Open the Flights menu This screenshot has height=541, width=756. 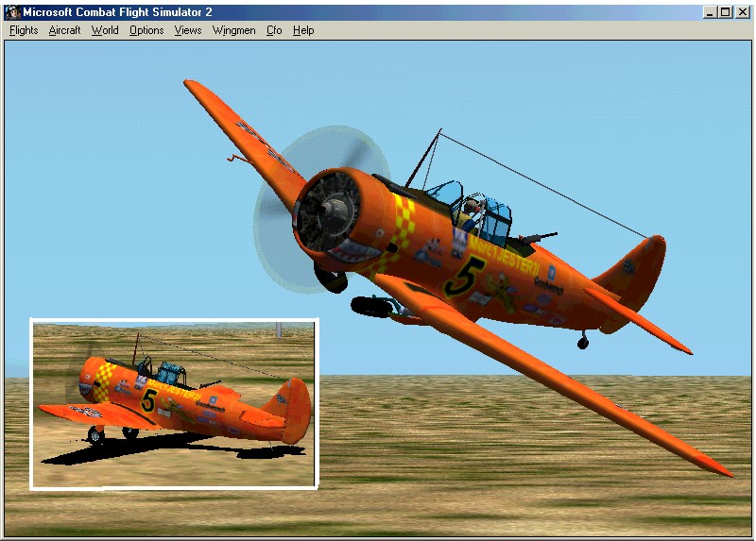[x=24, y=30]
